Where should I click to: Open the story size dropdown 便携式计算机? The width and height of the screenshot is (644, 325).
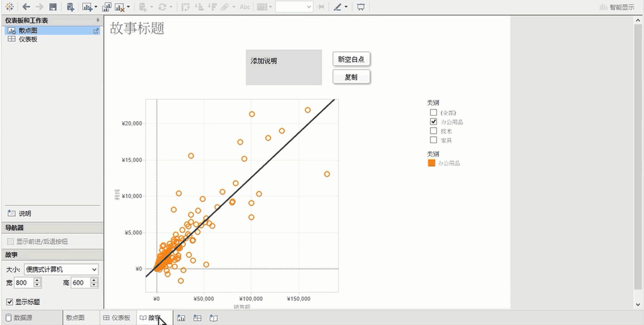point(60,269)
